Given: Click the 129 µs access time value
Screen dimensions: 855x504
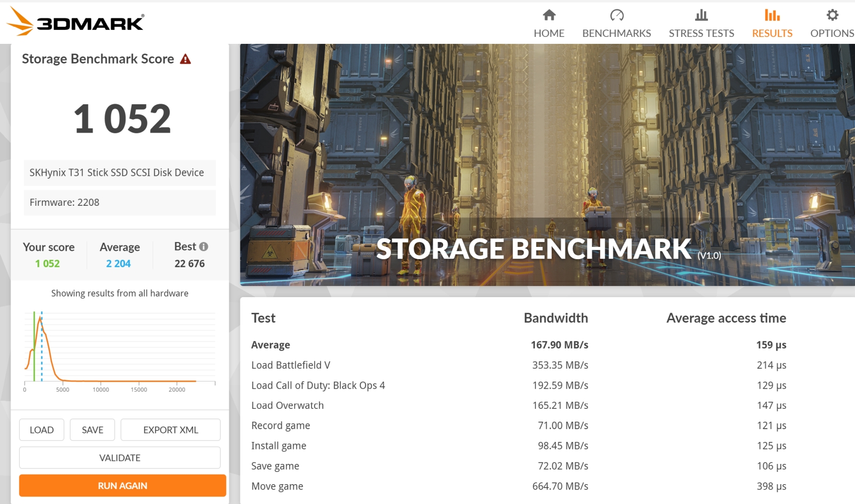Looking at the screenshot, I should pos(772,385).
